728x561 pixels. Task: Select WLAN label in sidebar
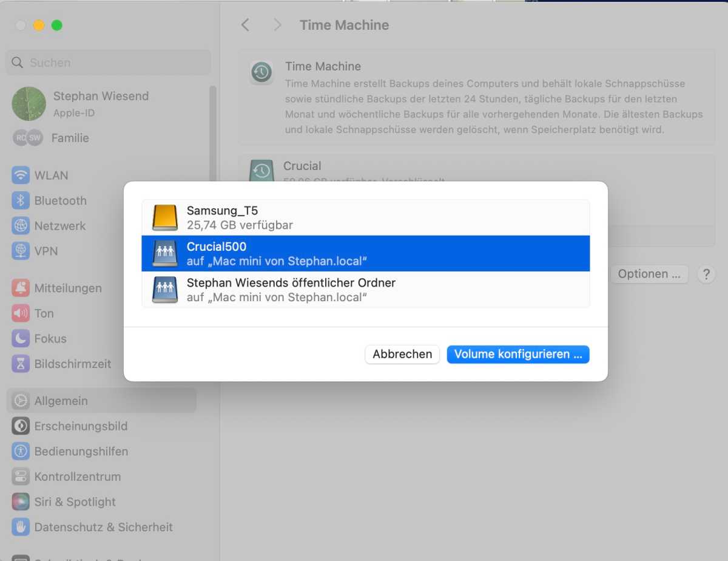point(52,175)
